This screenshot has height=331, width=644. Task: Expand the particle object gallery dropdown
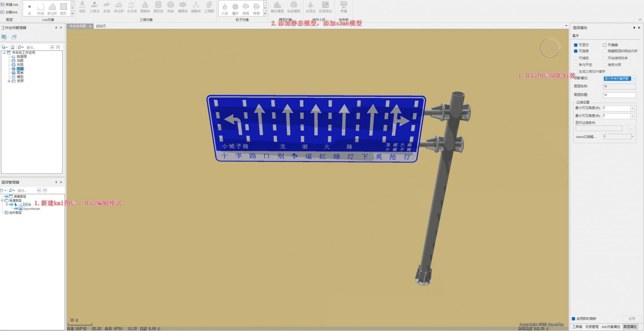[265, 14]
